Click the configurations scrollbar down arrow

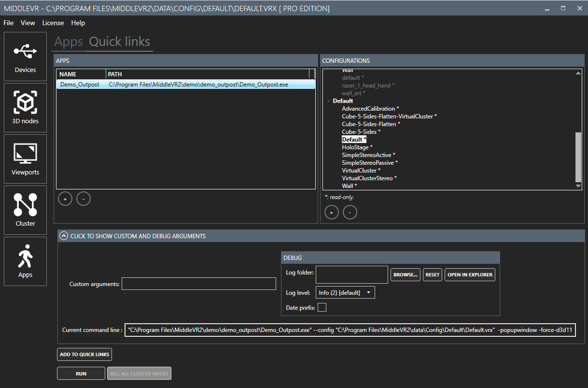(x=578, y=186)
